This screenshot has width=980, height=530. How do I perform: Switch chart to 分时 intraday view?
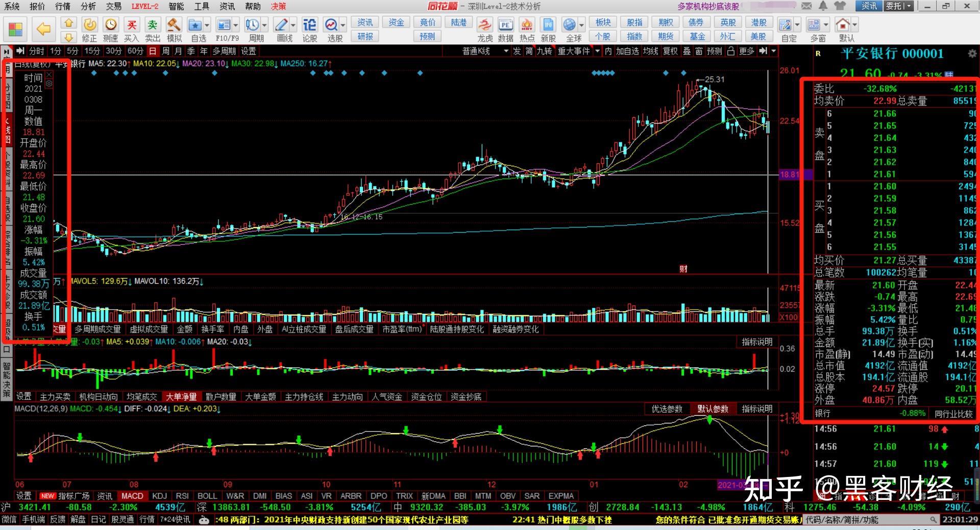coord(36,51)
